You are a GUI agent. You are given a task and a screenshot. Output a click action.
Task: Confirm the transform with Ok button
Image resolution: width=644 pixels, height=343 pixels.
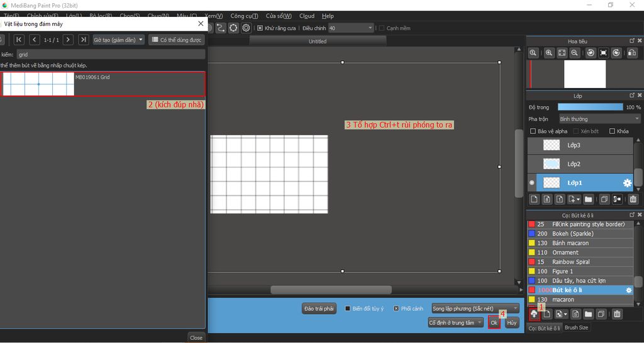[x=494, y=322]
